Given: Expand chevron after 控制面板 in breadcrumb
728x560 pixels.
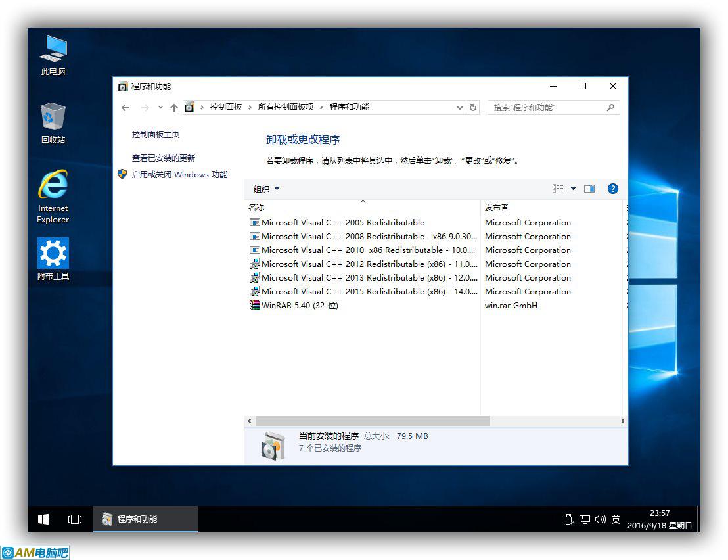Looking at the screenshot, I should pos(250,107).
